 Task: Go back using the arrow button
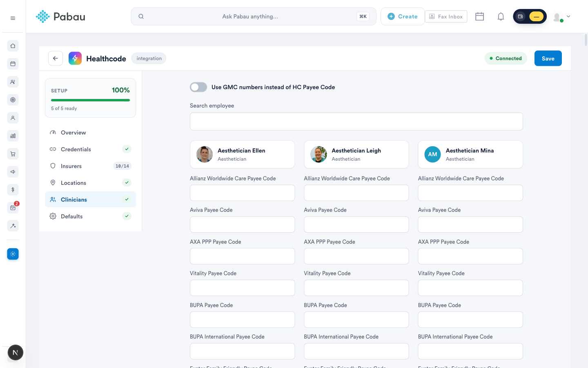tap(56, 58)
